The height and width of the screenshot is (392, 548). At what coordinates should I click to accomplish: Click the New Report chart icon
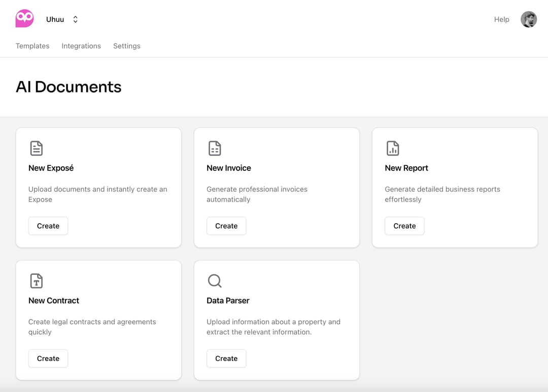(x=393, y=148)
